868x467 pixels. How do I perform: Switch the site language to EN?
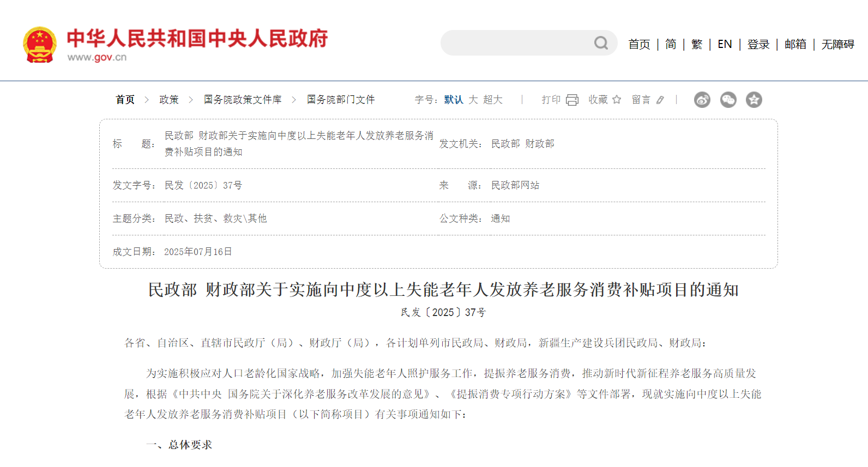click(725, 44)
